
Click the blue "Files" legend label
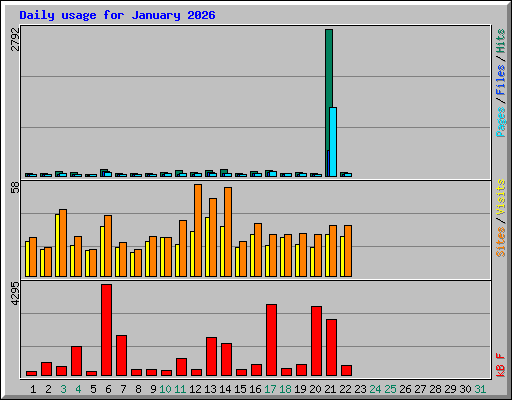click(x=501, y=80)
